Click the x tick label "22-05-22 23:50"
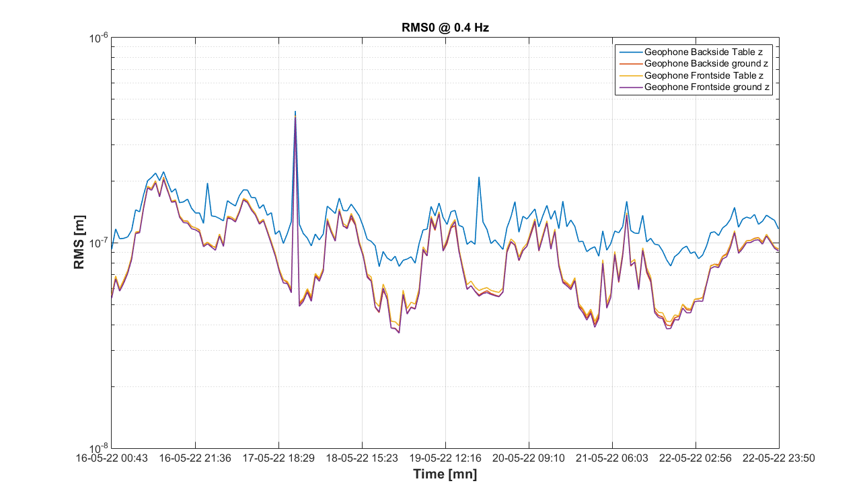861x504 pixels. (x=779, y=458)
